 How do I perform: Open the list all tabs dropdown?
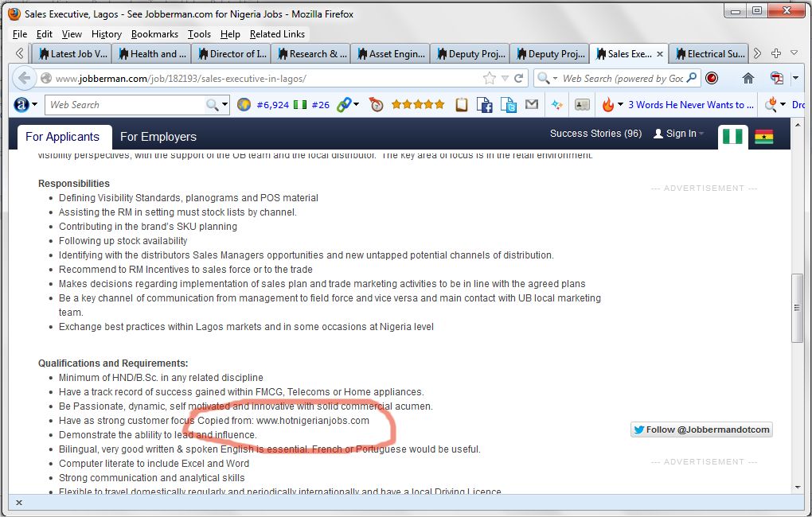[794, 53]
